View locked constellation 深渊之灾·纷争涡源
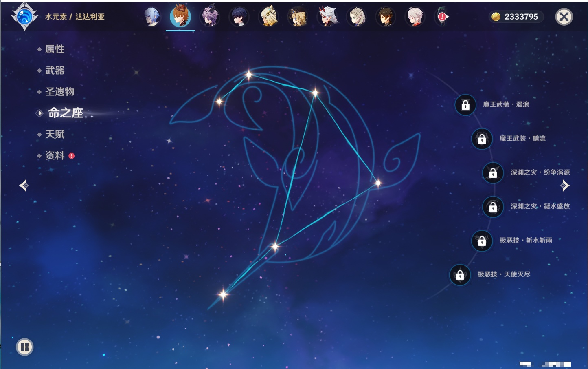 click(x=493, y=172)
